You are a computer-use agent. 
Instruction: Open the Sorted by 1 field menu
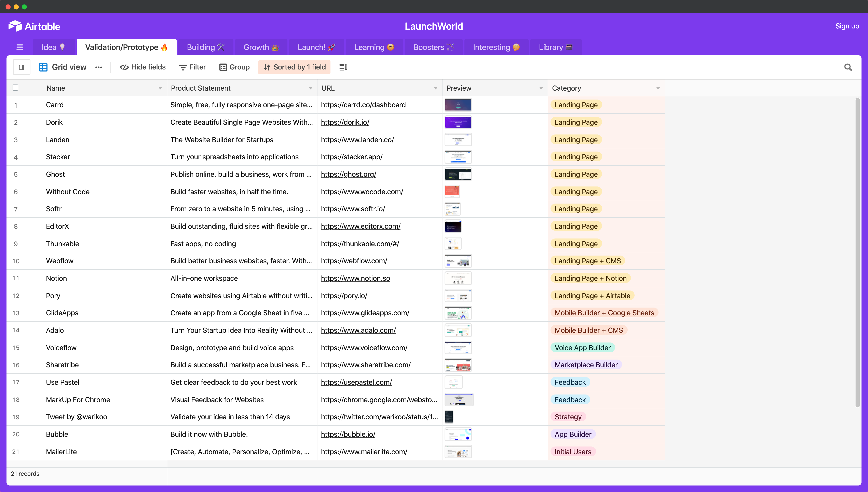tap(294, 67)
